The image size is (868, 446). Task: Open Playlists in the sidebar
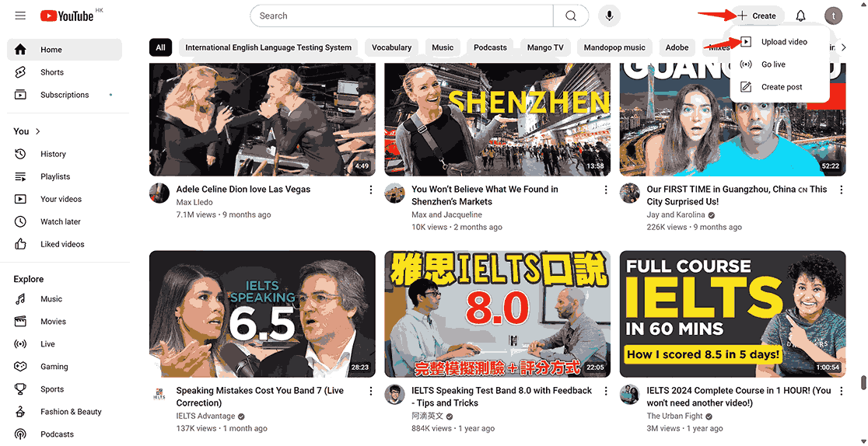(x=65, y=176)
